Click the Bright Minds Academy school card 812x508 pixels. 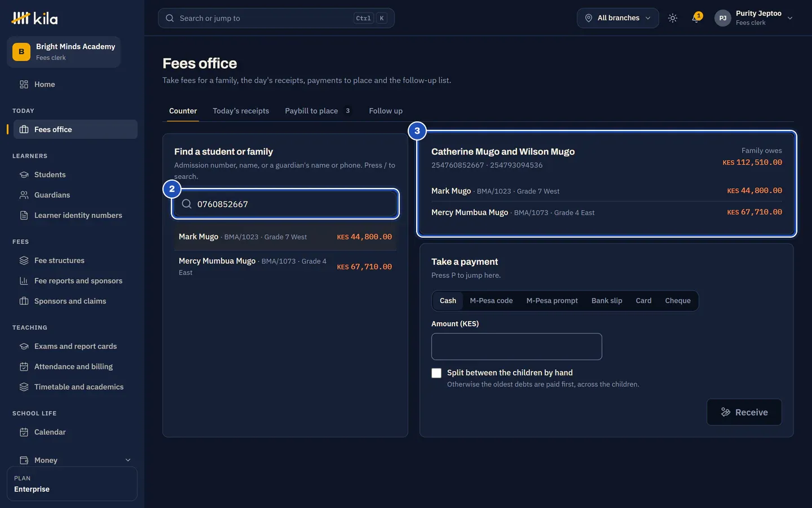(64, 52)
